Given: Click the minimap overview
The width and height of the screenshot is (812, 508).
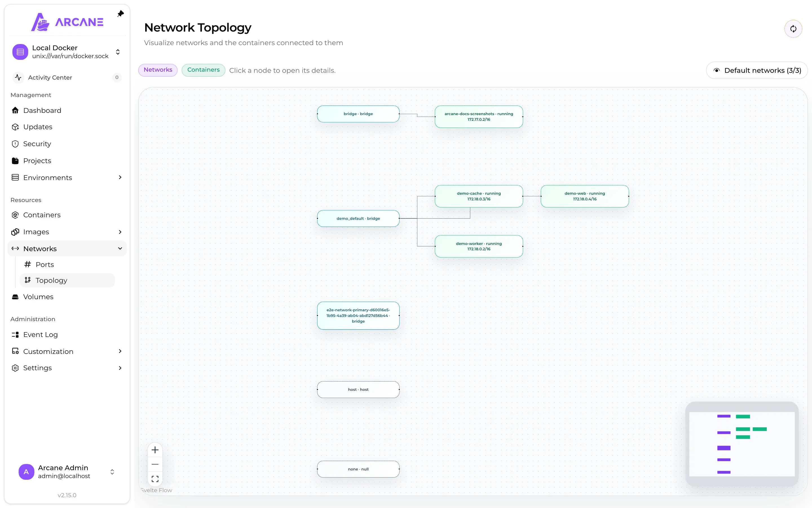Looking at the screenshot, I should point(742,444).
